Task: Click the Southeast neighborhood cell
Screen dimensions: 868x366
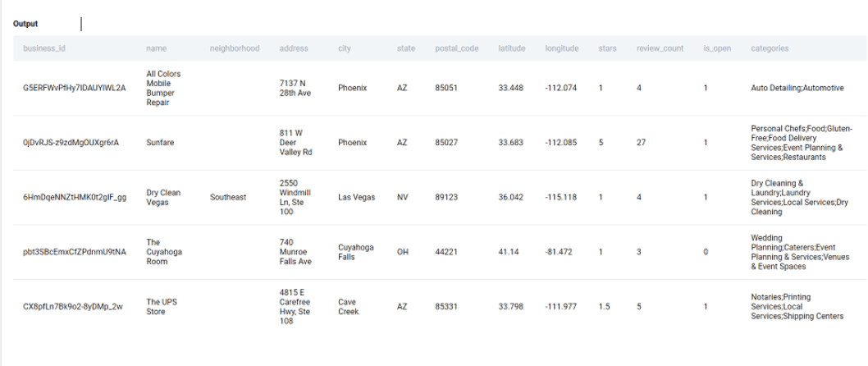Action: tap(228, 197)
